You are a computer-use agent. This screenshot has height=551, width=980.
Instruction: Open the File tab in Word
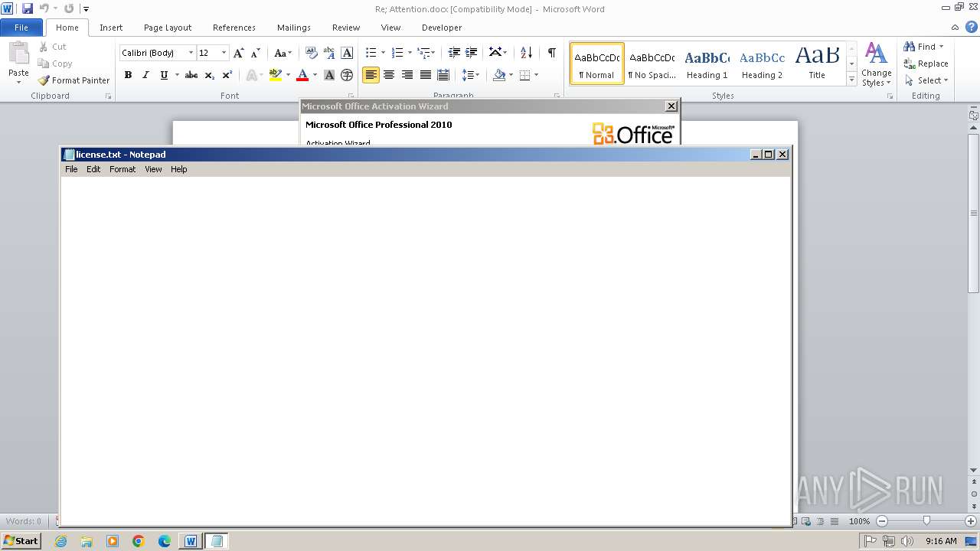pyautogui.click(x=21, y=28)
